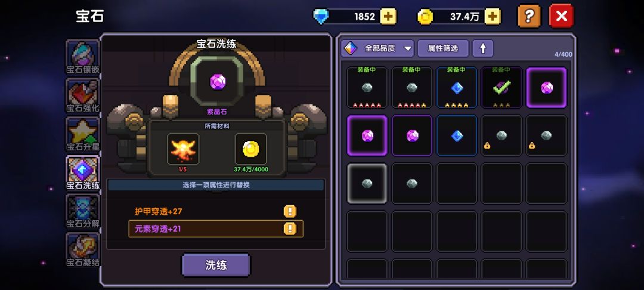The image size is (644, 290).
Task: Switch to the 宝石强化 tab
Action: [x=82, y=95]
